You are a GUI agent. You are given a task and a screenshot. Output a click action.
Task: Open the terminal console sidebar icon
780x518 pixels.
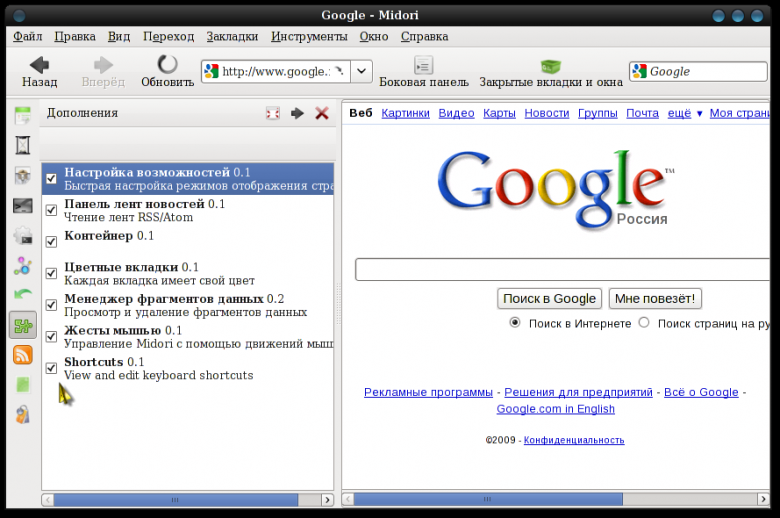22,206
